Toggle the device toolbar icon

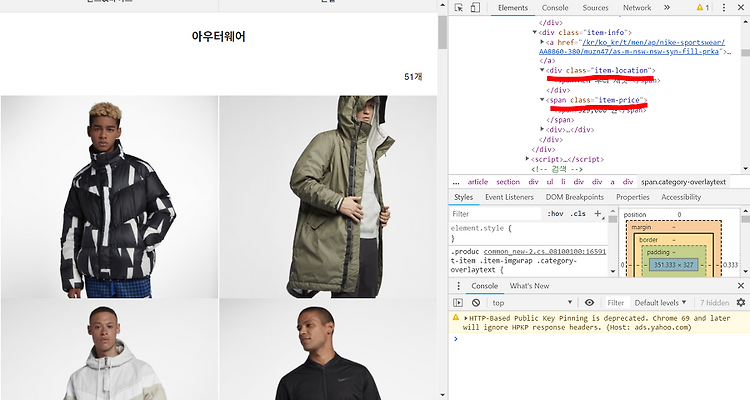pos(475,8)
